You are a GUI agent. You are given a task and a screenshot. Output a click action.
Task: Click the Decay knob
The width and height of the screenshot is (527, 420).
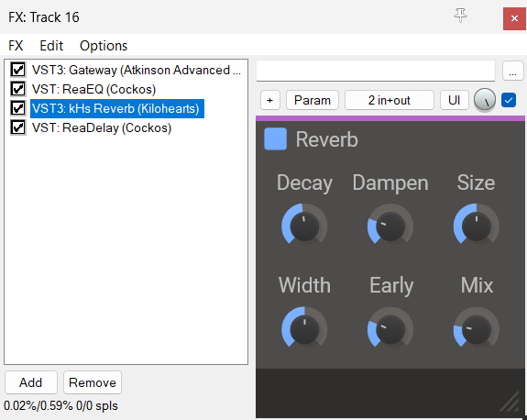click(304, 226)
